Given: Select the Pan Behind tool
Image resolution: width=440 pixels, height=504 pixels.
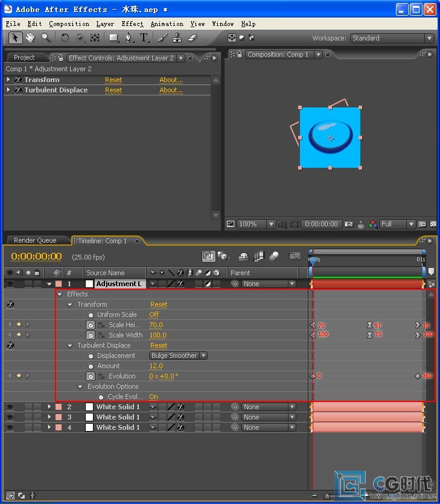Looking at the screenshot, I should [x=95, y=38].
